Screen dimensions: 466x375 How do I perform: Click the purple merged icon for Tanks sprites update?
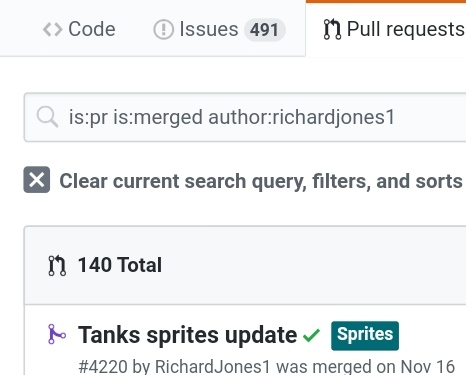(x=57, y=334)
